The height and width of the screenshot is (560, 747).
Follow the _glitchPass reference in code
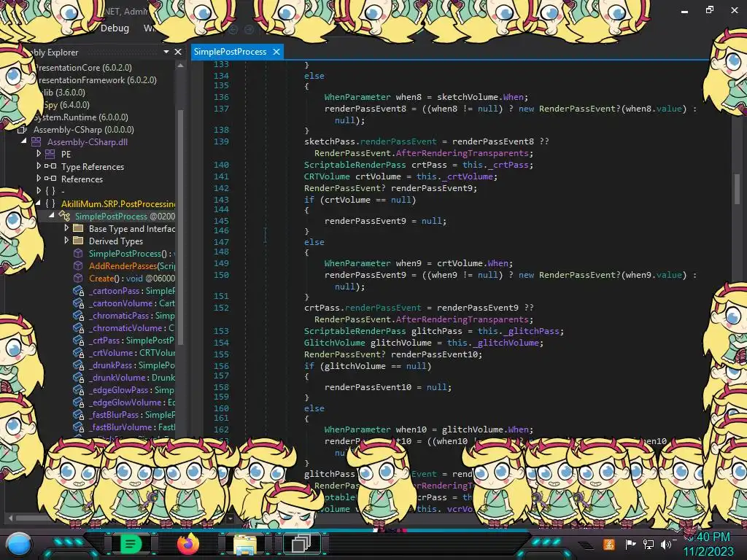point(531,331)
